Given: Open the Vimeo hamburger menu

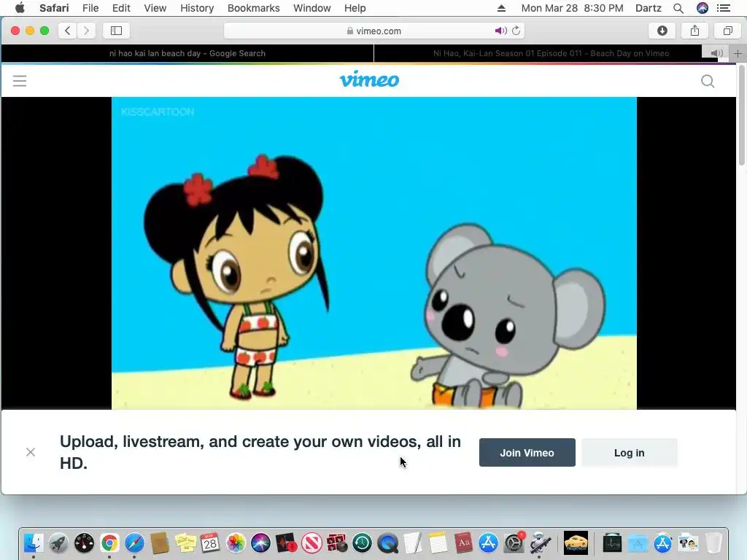Looking at the screenshot, I should click(x=20, y=80).
